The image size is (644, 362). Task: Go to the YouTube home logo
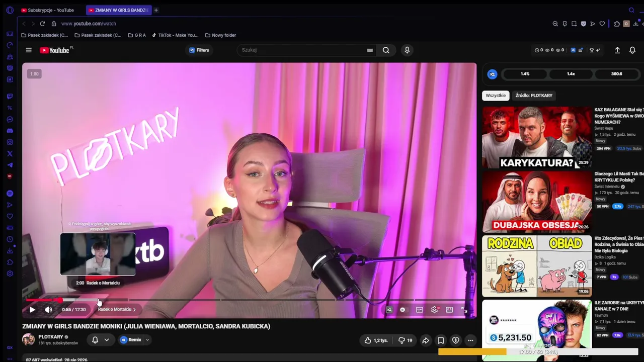pos(54,50)
